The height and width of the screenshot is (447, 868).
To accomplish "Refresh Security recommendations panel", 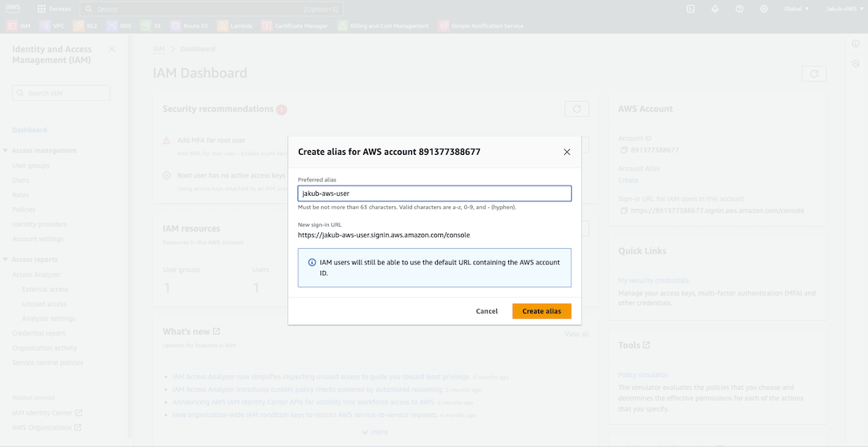I will 576,108.
